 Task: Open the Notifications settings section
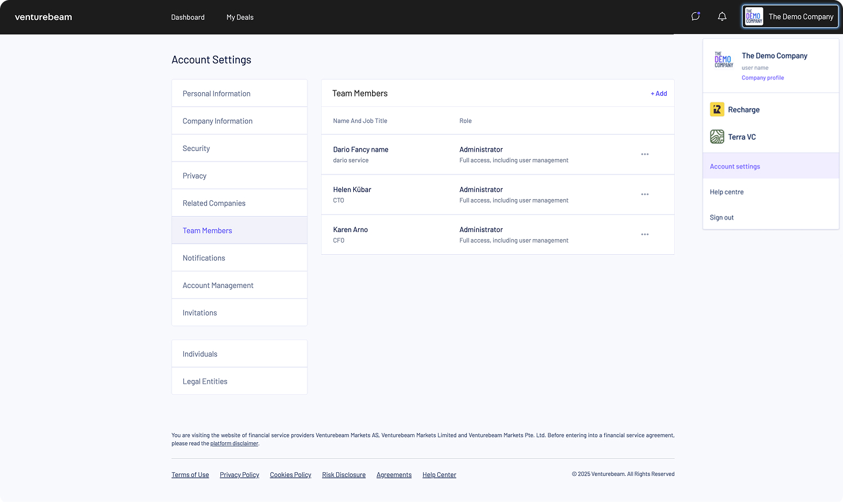(204, 258)
